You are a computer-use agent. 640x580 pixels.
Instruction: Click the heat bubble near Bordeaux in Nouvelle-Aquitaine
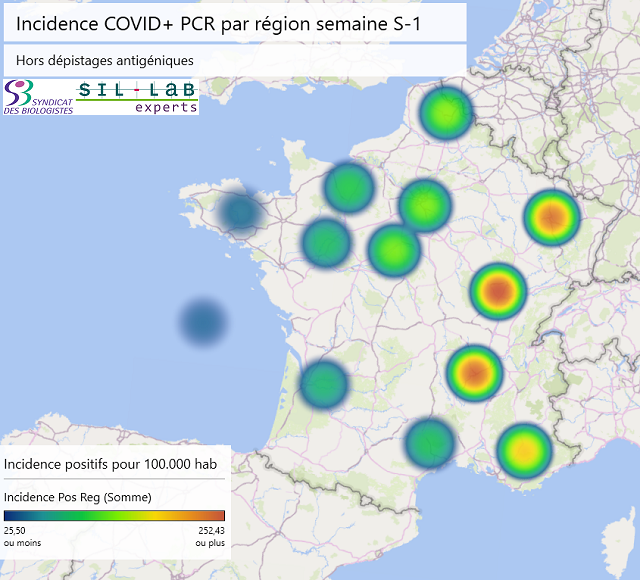click(324, 384)
